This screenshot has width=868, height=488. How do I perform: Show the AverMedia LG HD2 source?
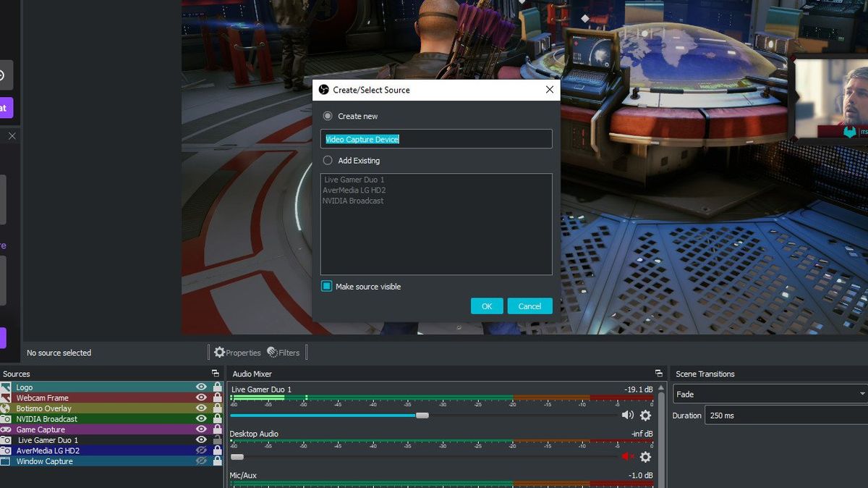click(200, 450)
